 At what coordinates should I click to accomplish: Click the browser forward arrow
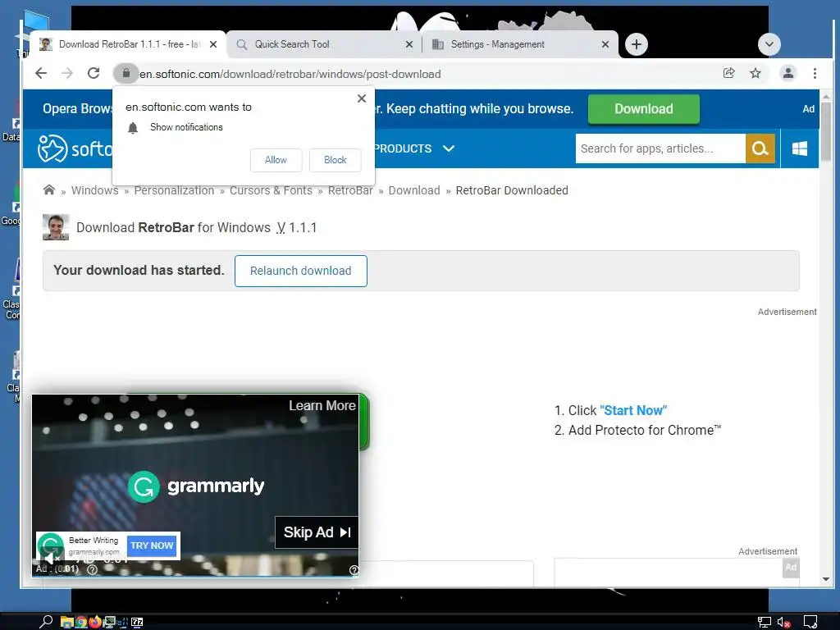click(67, 73)
